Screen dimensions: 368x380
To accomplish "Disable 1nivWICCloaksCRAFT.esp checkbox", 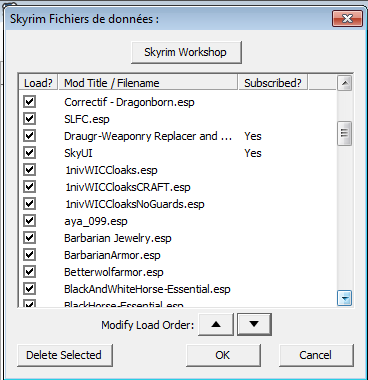I will (x=30, y=186).
